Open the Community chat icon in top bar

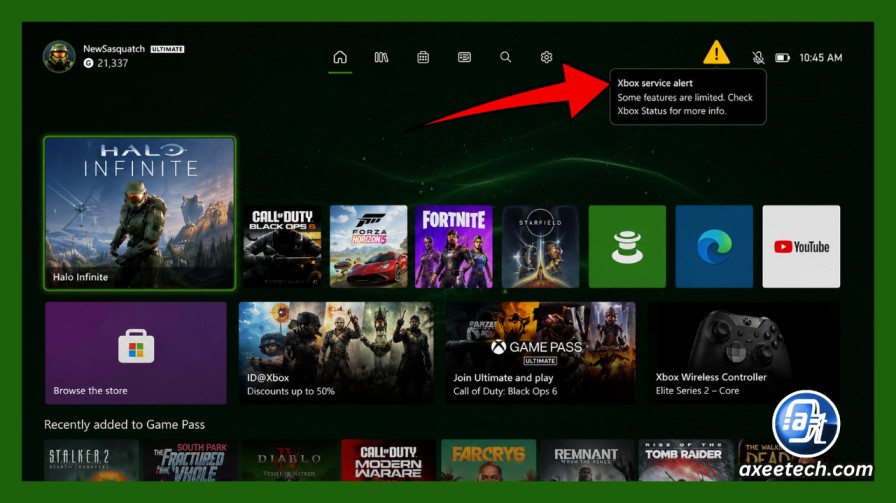pyautogui.click(x=465, y=57)
